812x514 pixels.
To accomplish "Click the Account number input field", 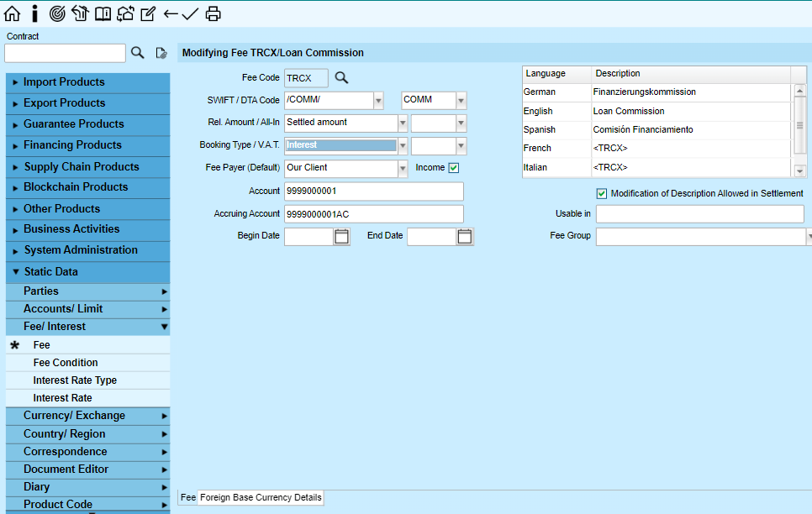I will [373, 191].
